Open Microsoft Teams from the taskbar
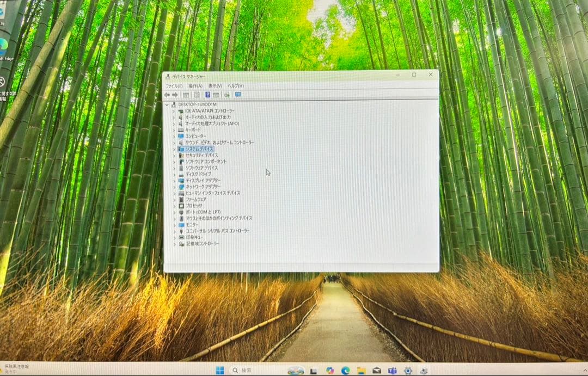The height and width of the screenshot is (376, 588). click(x=392, y=371)
